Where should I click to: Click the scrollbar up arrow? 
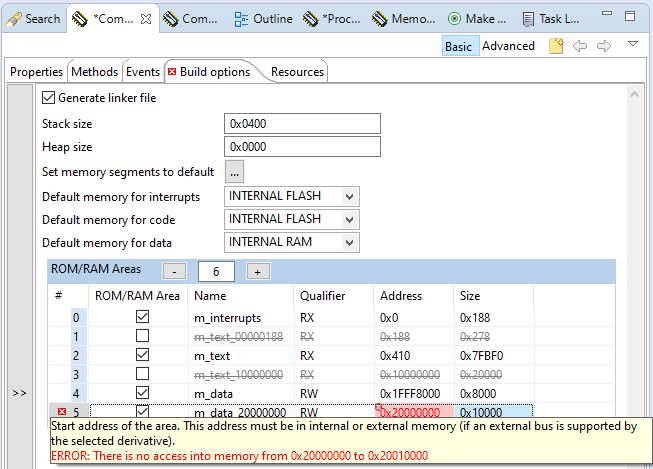tap(634, 94)
